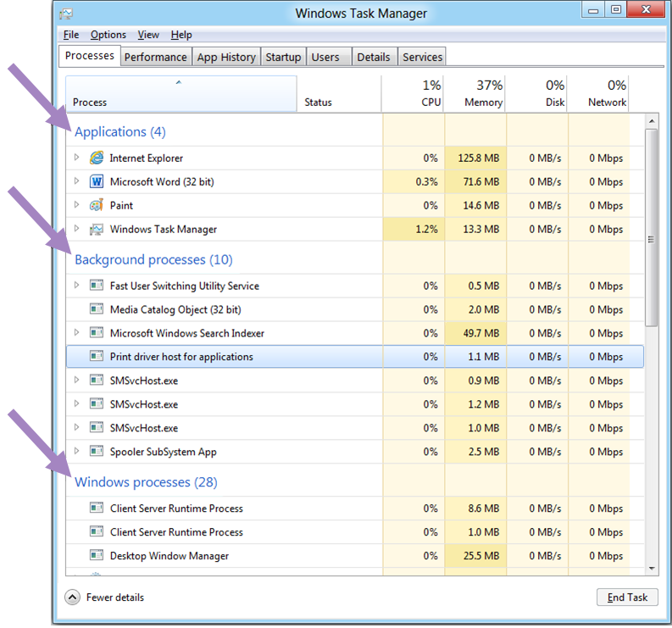Click the Task Manager title bar icon
This screenshot has height=628, width=672.
pyautogui.click(x=66, y=14)
